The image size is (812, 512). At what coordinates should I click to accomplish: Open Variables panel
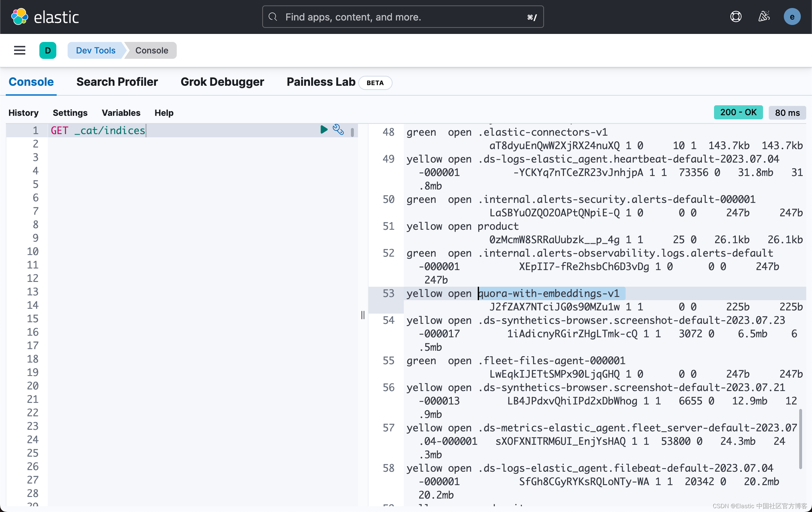pos(121,113)
